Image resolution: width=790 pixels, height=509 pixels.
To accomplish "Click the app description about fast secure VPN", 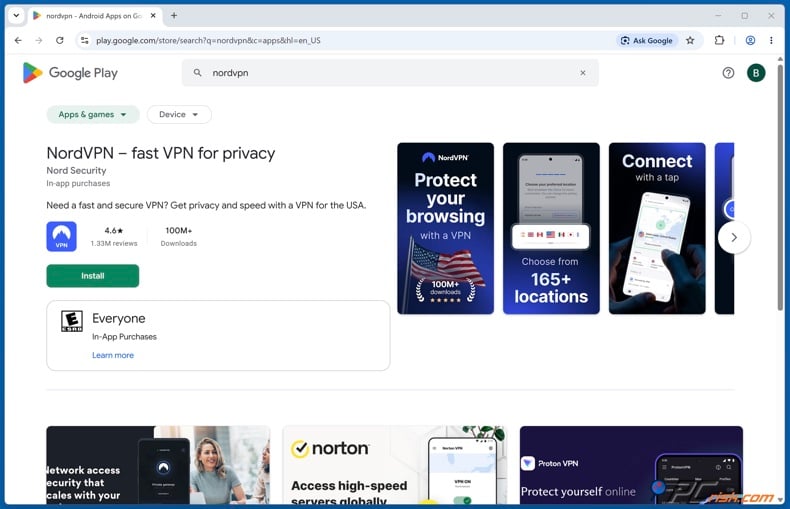I will (x=206, y=205).
